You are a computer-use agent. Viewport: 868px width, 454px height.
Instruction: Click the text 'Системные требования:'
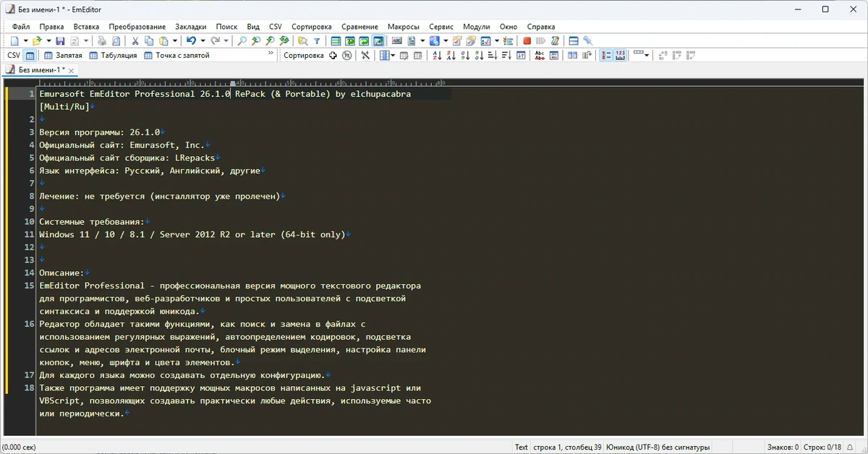[92, 222]
